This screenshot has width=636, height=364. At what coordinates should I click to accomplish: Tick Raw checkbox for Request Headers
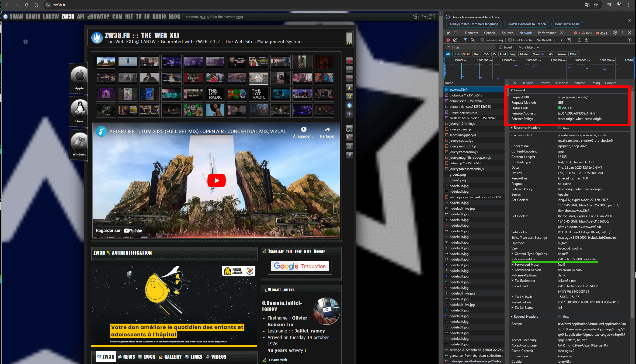(x=560, y=317)
